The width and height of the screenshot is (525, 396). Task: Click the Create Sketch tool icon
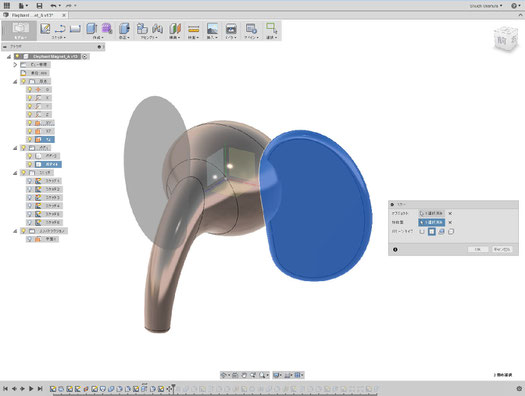click(45, 28)
